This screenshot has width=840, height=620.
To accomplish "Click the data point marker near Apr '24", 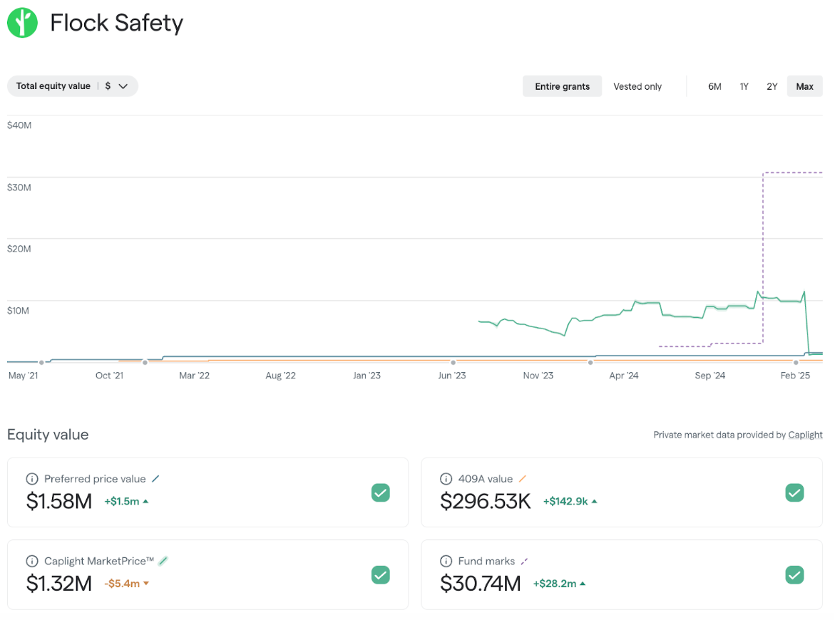I will (x=590, y=362).
